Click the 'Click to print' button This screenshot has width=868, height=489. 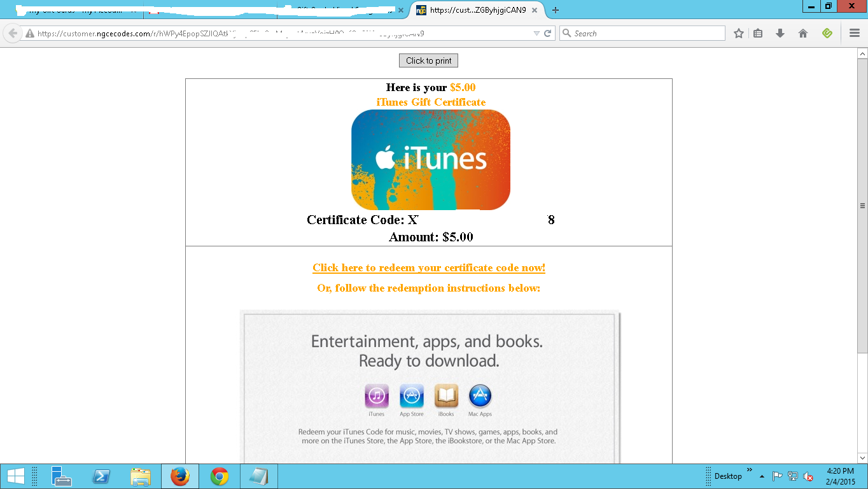click(x=428, y=60)
